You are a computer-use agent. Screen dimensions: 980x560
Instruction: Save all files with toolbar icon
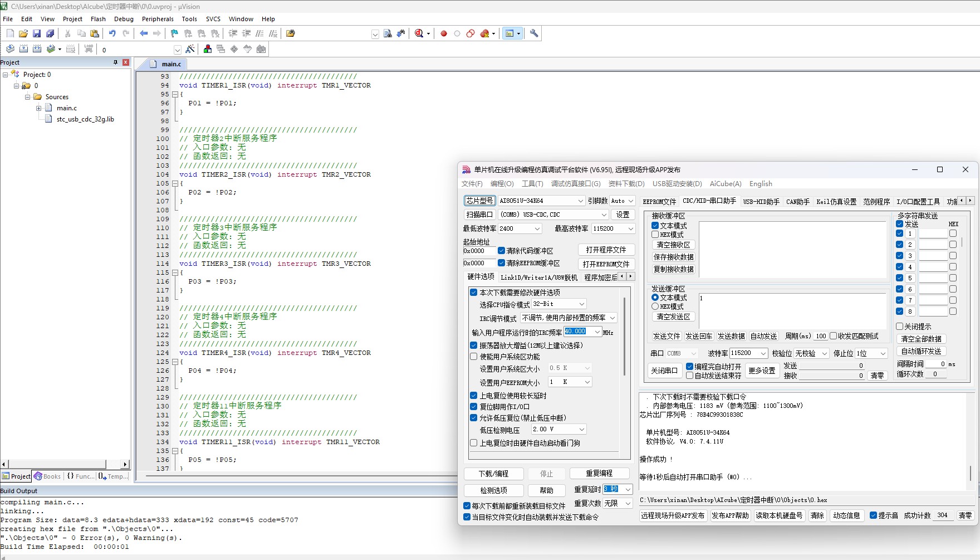click(50, 33)
